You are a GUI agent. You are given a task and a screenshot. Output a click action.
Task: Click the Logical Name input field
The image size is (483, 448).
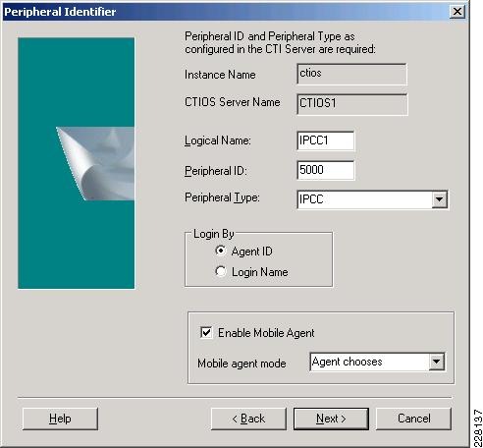pyautogui.click(x=325, y=140)
